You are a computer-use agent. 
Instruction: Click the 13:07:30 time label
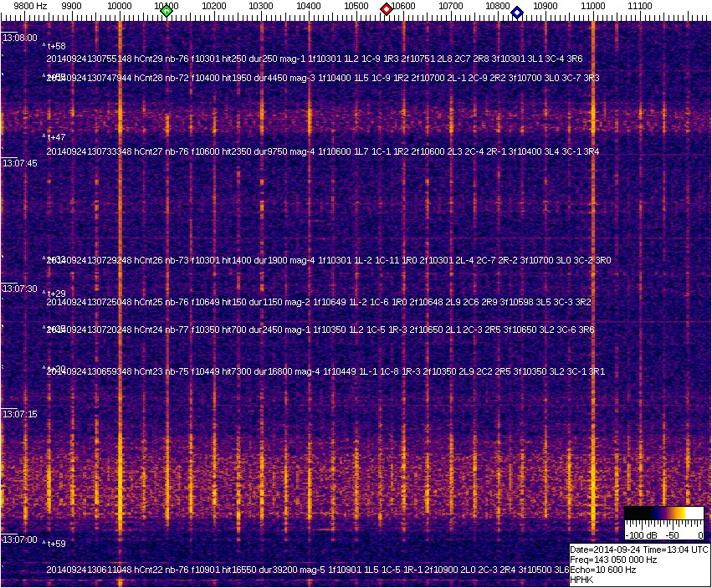(19, 289)
